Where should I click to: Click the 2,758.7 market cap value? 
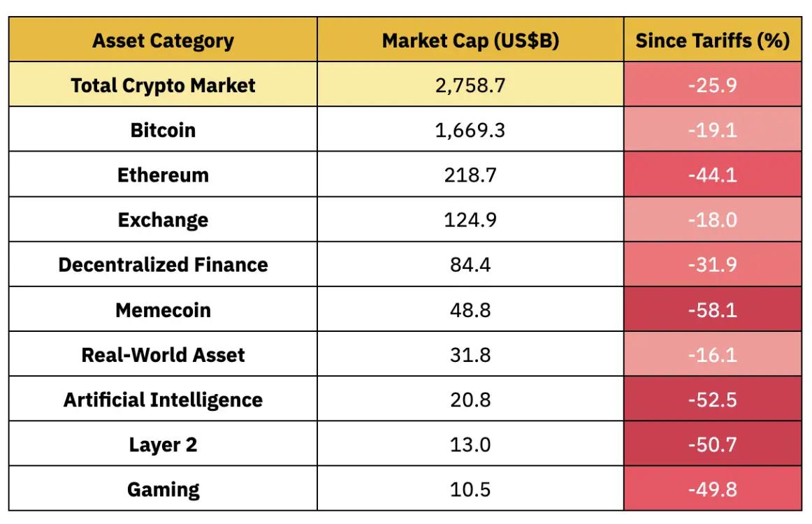(470, 85)
